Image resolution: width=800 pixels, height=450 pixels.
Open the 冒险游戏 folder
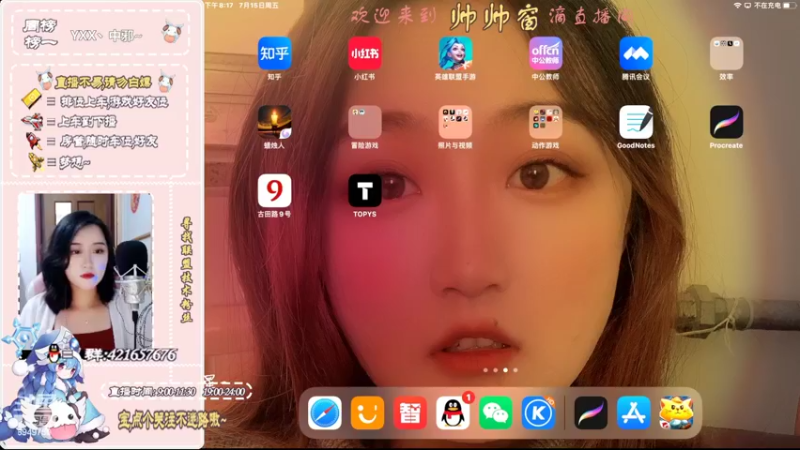[365, 122]
